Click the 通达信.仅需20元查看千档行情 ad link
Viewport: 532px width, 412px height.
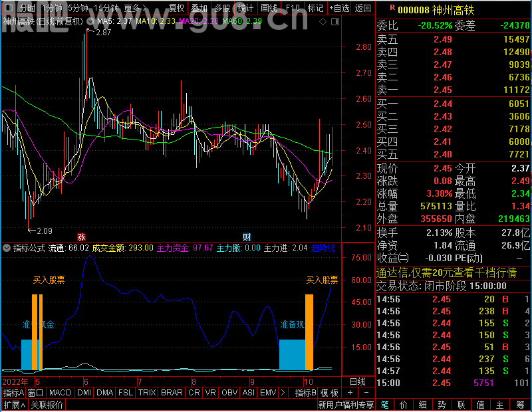pos(446,272)
